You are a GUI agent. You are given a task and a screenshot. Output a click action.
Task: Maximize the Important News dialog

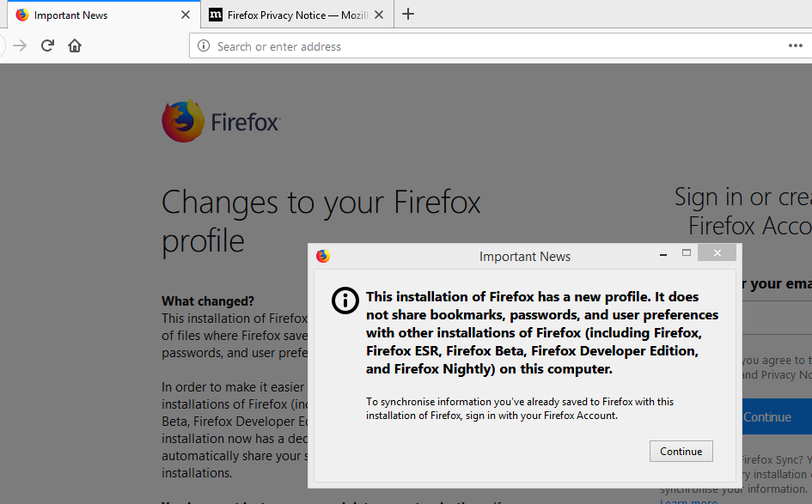pyautogui.click(x=687, y=252)
